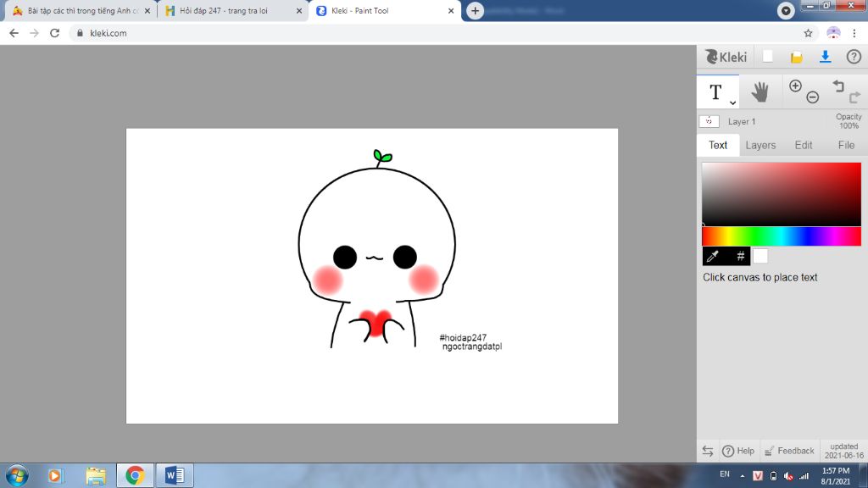Open the Chrome profile avatar
This screenshot has width=868, height=488.
pyautogui.click(x=833, y=33)
